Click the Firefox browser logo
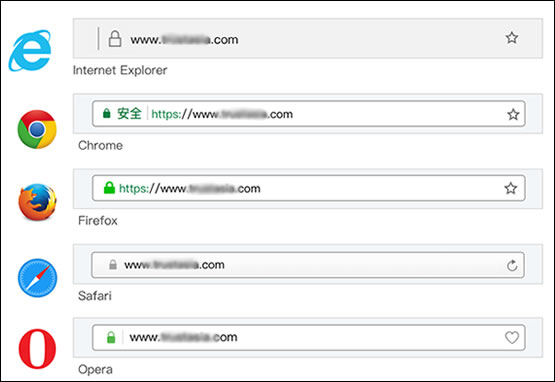555x382 pixels. [37, 202]
